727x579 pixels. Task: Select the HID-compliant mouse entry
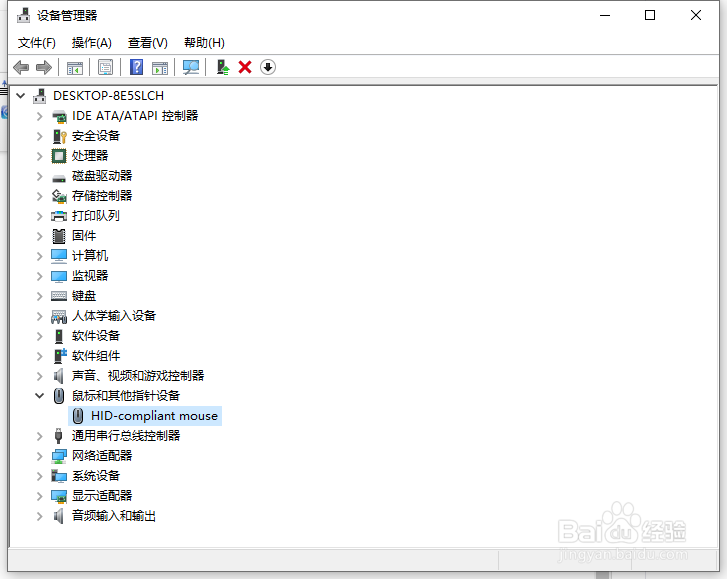(145, 416)
